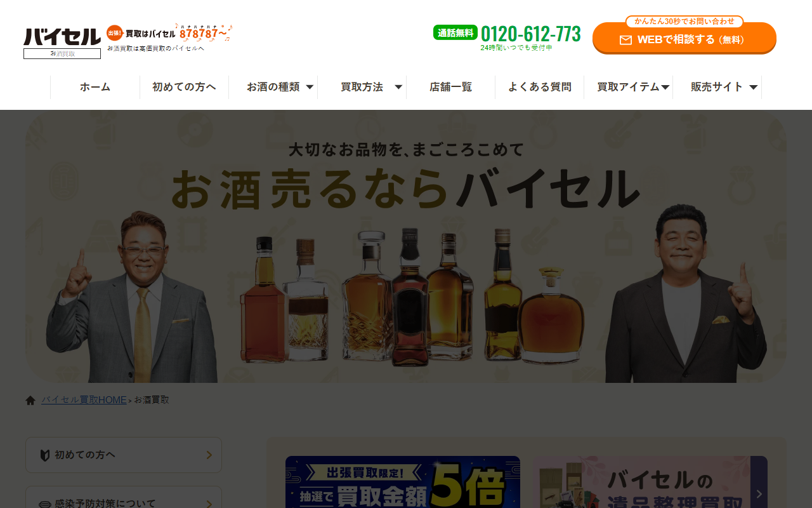This screenshot has width=812, height=508.
Task: Expand the 買取アイテム dropdown arrow
Action: pyautogui.click(x=665, y=87)
